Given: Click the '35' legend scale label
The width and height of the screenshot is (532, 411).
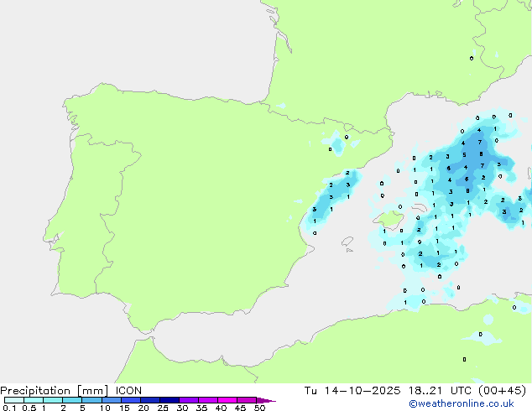Looking at the screenshot, I should 201,408.
